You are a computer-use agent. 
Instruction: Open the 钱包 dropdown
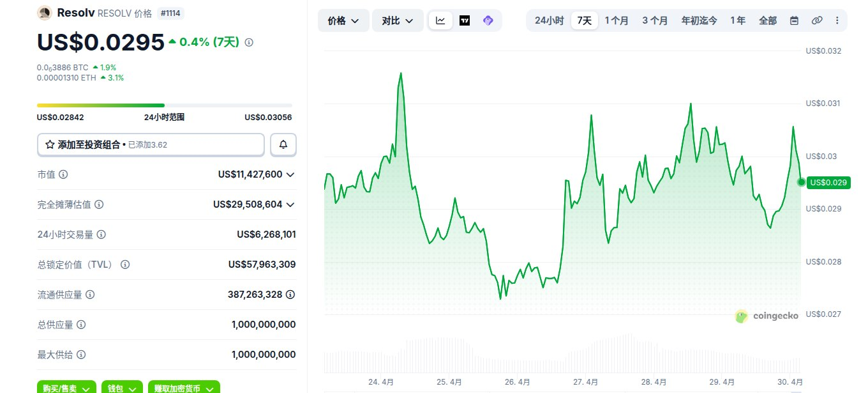(x=122, y=388)
